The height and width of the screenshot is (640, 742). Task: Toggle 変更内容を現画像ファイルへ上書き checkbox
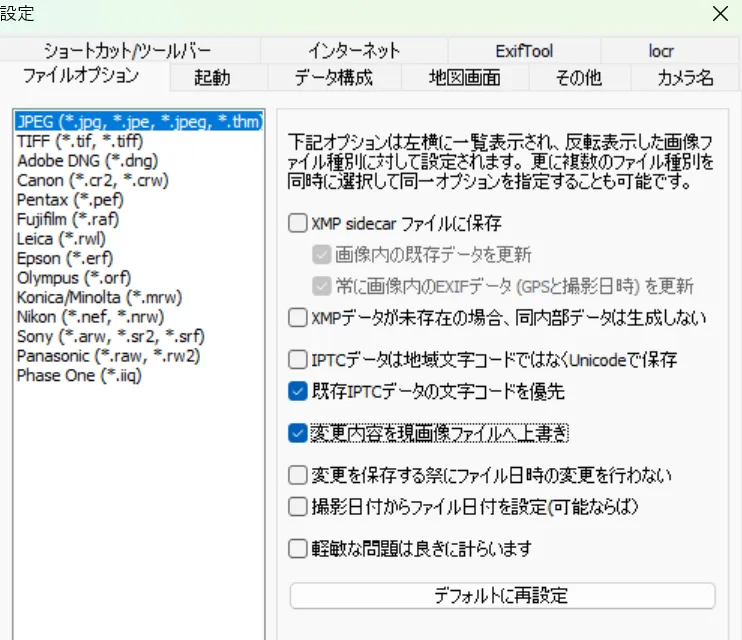(x=297, y=433)
